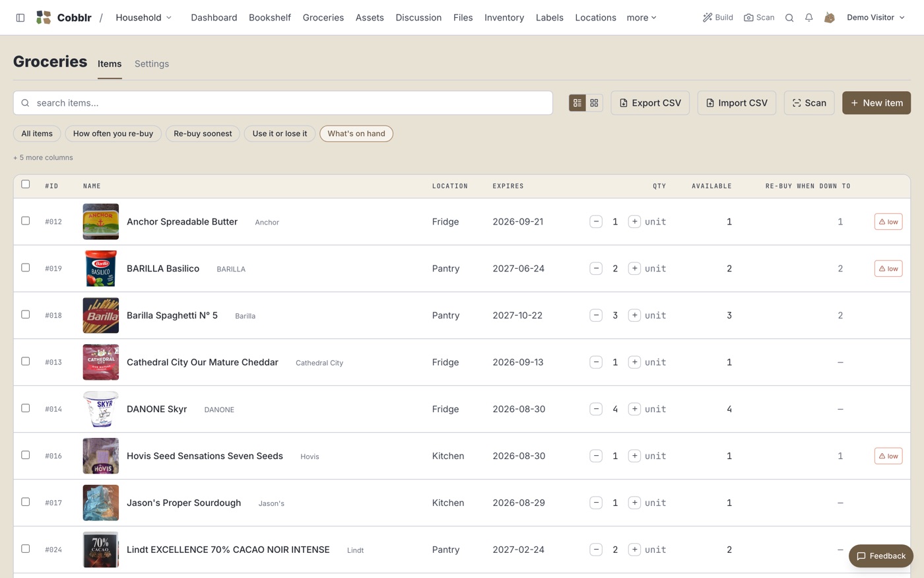Click the Cobblr logo icon
This screenshot has height=578, width=924.
(x=44, y=18)
